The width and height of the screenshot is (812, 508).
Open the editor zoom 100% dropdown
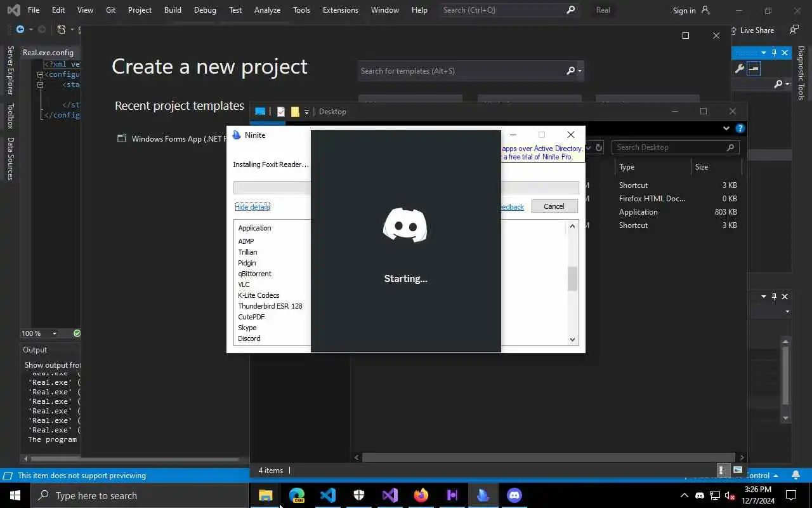point(54,333)
